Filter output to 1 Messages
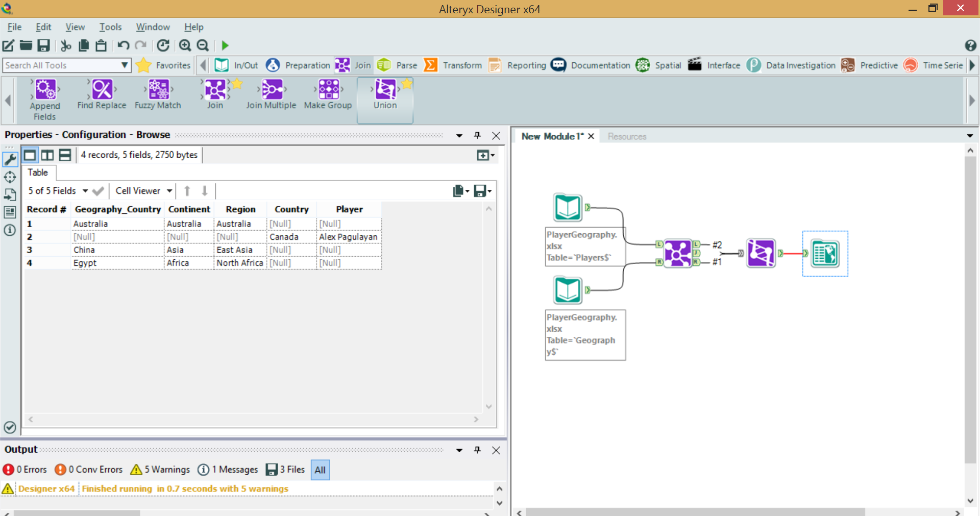The height and width of the screenshot is (516, 980). (228, 470)
